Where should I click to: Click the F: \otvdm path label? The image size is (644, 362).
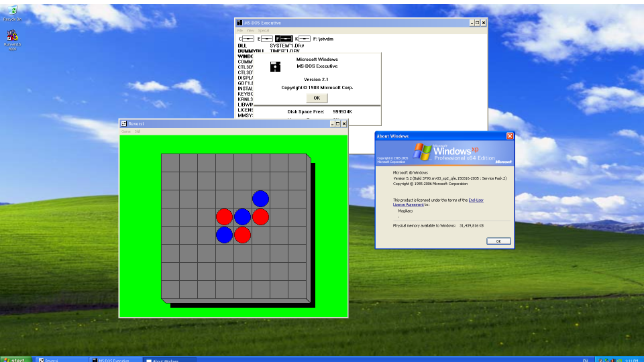tap(323, 39)
